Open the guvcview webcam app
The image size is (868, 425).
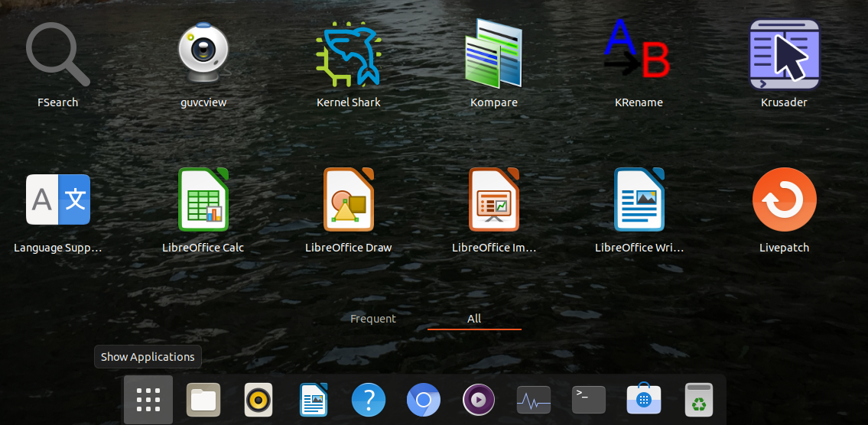pyautogui.click(x=203, y=54)
